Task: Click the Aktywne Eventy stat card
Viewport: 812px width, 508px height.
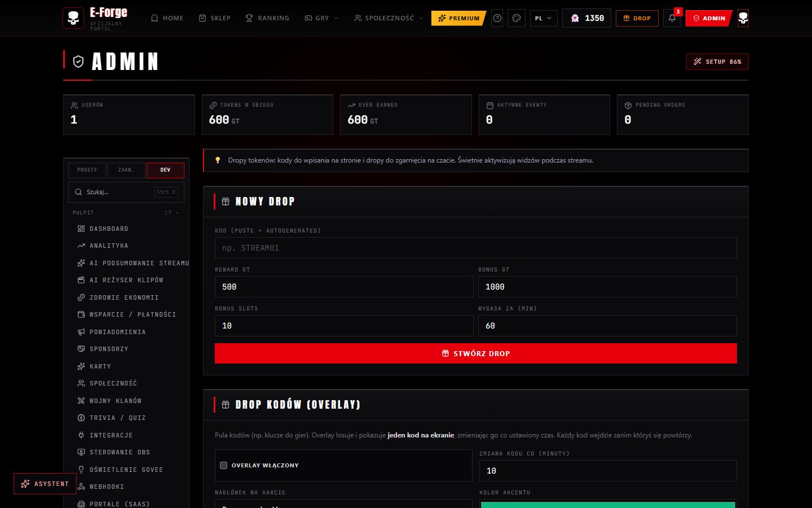Action: (544, 115)
